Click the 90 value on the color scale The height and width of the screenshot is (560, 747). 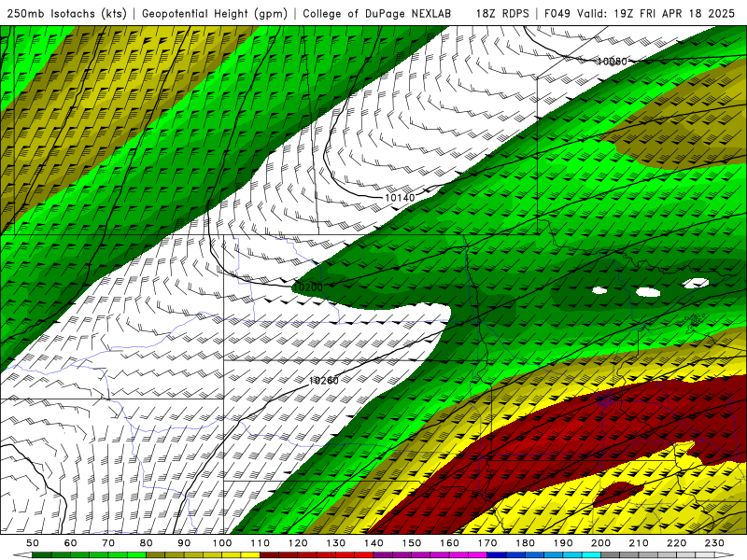pos(184,543)
